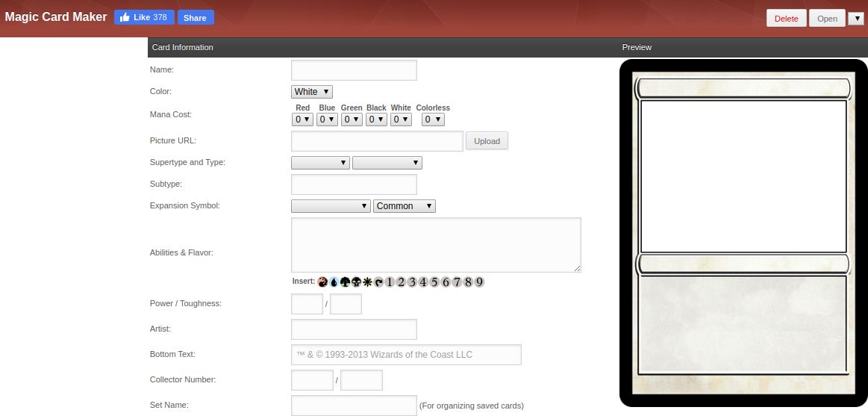Screen dimensions: 868x416
Task: Insert the blue mana water drop symbol
Action: 334,282
